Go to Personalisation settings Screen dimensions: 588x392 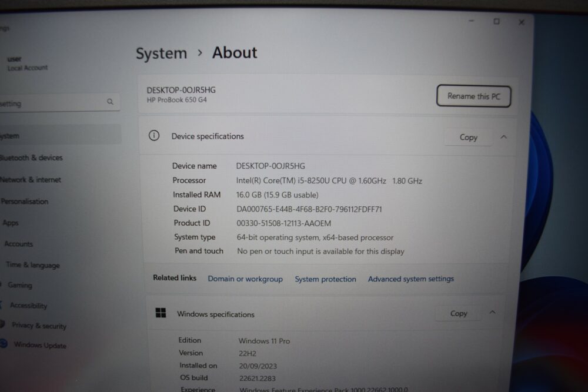[25, 201]
